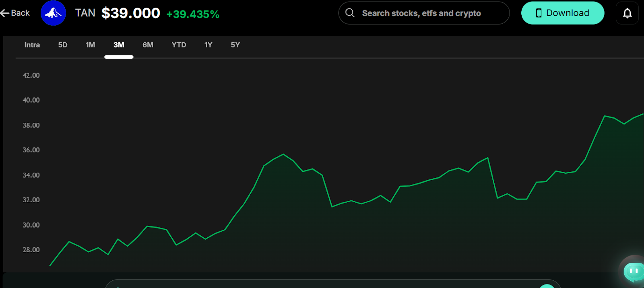This screenshot has width=644, height=288.
Task: Click the 34.00 y-axis label
Action: [31, 175]
